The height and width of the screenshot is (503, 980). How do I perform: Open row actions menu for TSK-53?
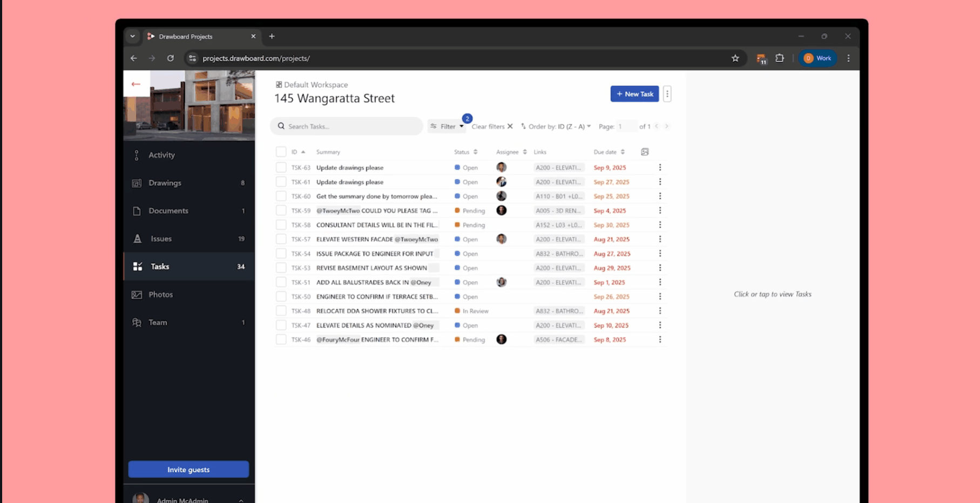click(x=660, y=268)
